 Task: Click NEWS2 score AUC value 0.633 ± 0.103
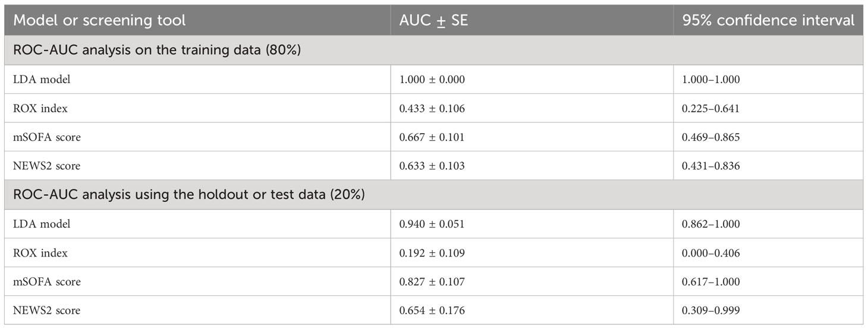point(432,166)
